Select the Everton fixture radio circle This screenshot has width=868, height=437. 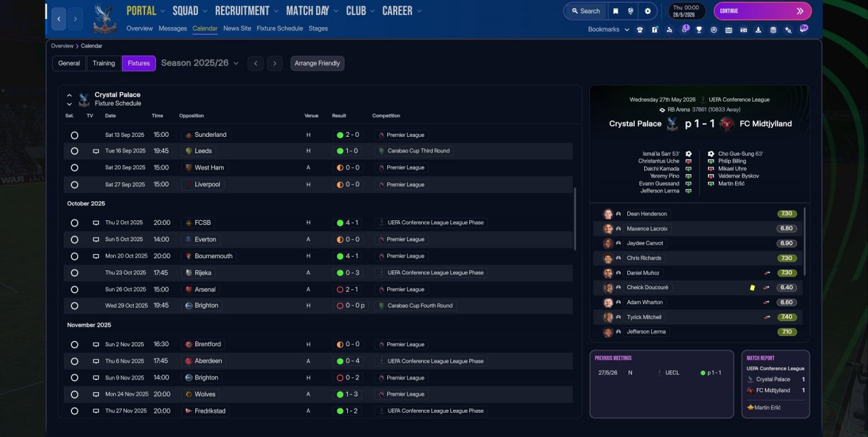pos(75,240)
